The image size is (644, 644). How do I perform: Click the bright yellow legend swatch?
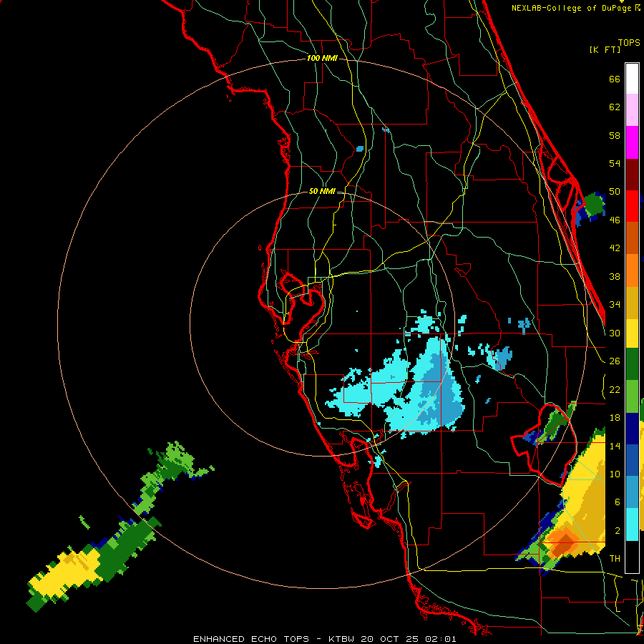[x=632, y=333]
